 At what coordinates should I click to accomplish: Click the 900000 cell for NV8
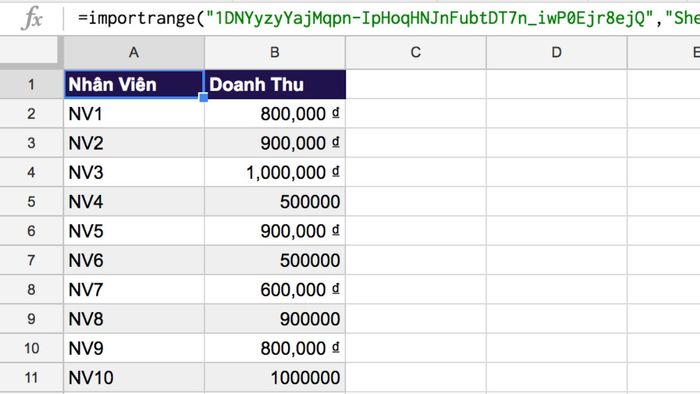coord(275,319)
